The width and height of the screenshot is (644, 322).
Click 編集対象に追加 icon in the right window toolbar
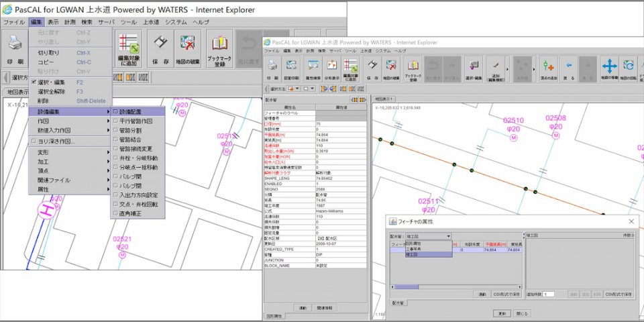click(x=351, y=68)
